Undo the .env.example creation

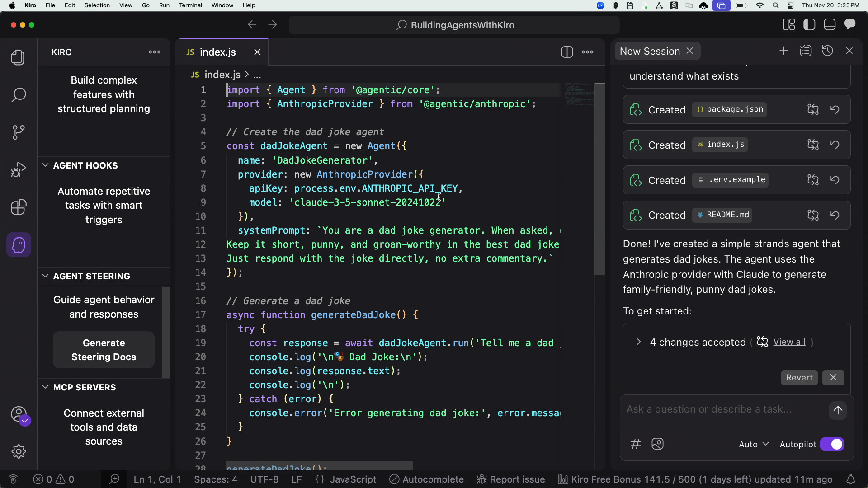(x=835, y=180)
